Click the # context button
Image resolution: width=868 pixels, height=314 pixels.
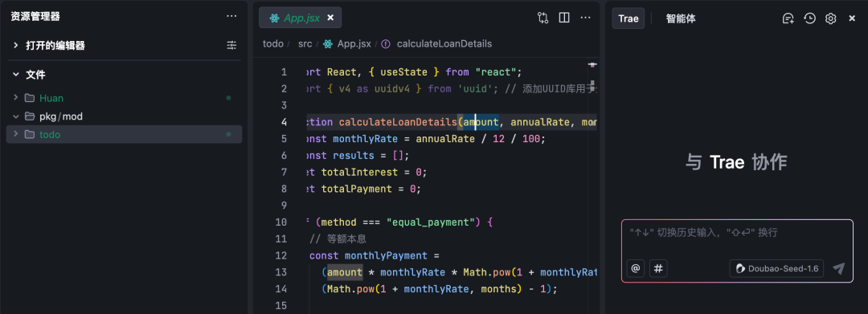click(x=658, y=269)
